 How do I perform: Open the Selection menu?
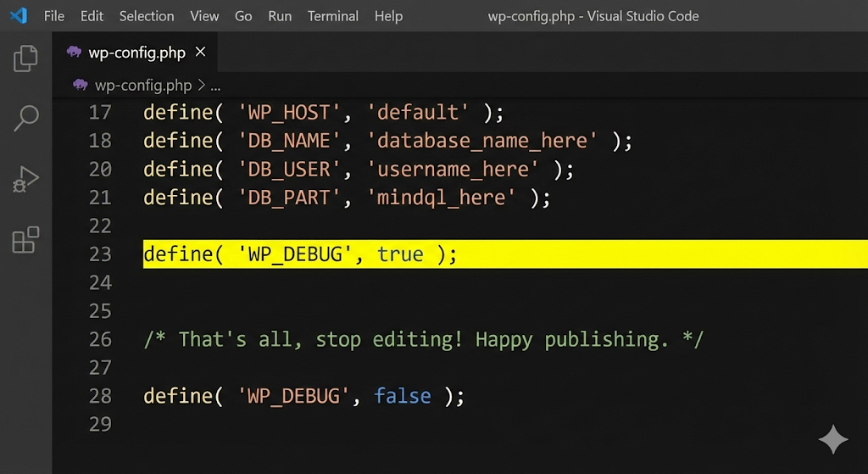pyautogui.click(x=147, y=16)
